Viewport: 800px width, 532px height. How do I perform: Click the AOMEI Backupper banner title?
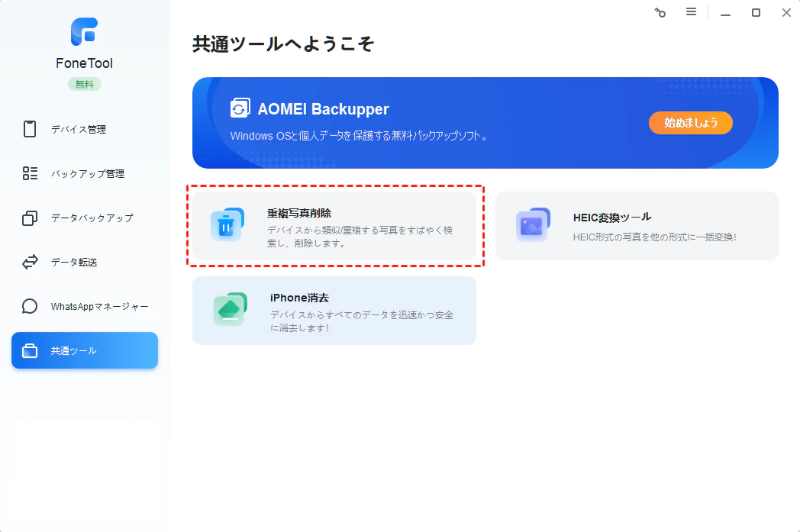click(x=323, y=108)
